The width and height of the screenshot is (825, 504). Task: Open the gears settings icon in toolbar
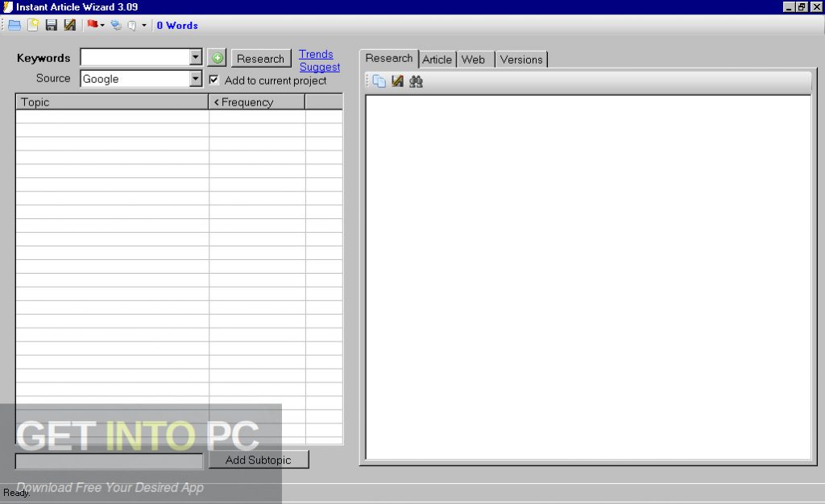116,25
